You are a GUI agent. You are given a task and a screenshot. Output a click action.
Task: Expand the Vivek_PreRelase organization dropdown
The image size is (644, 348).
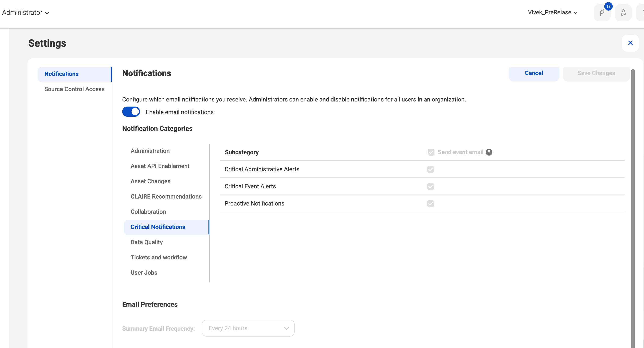click(x=552, y=12)
